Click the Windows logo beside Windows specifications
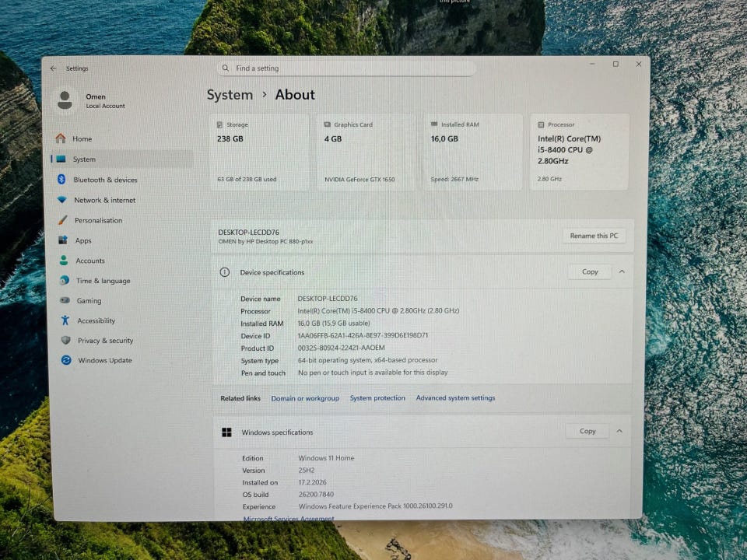 (x=226, y=432)
